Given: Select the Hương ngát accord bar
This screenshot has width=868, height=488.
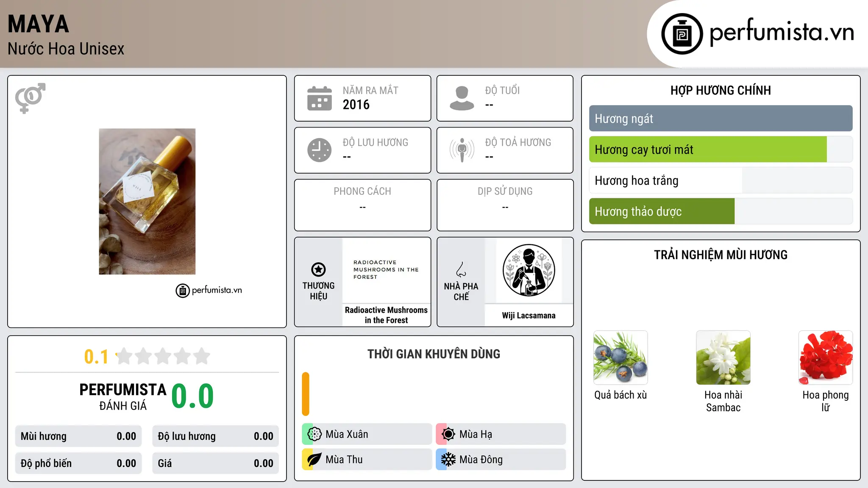Looking at the screenshot, I should click(x=721, y=119).
